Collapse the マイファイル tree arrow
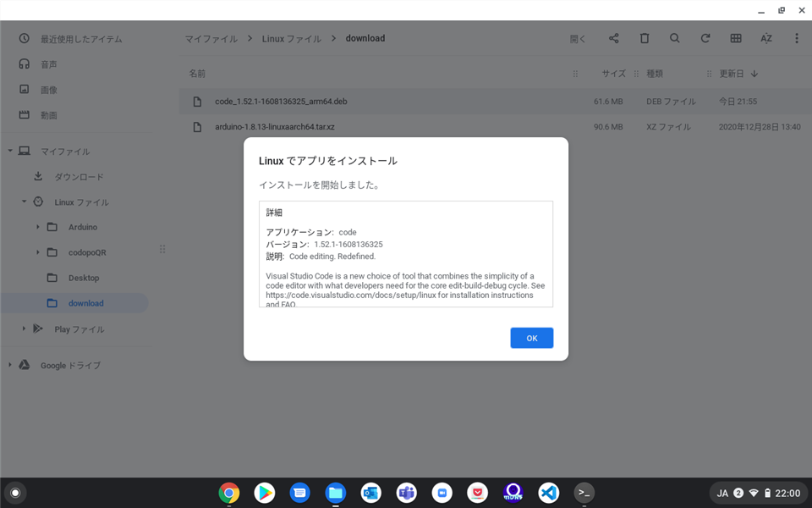The image size is (812, 508). click(10, 151)
